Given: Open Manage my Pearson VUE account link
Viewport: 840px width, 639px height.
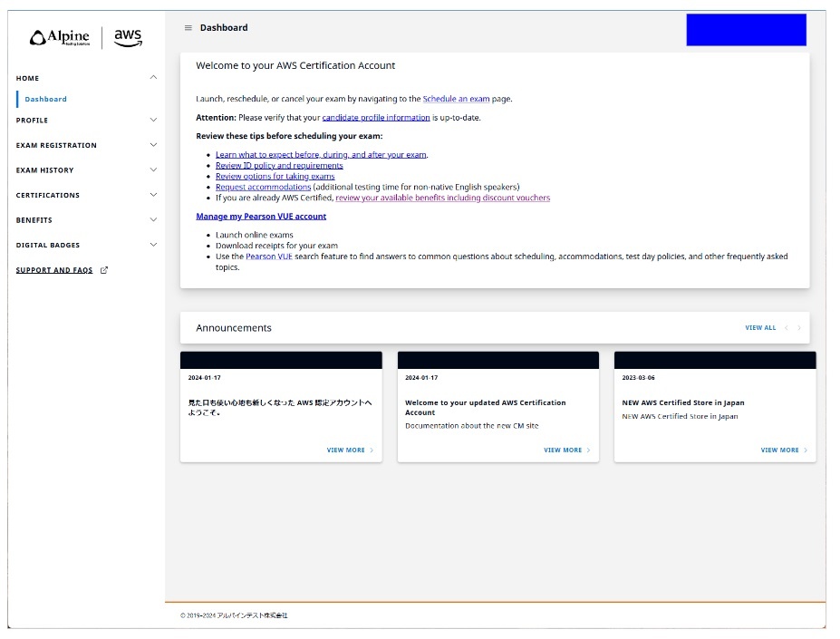Looking at the screenshot, I should pyautogui.click(x=261, y=216).
